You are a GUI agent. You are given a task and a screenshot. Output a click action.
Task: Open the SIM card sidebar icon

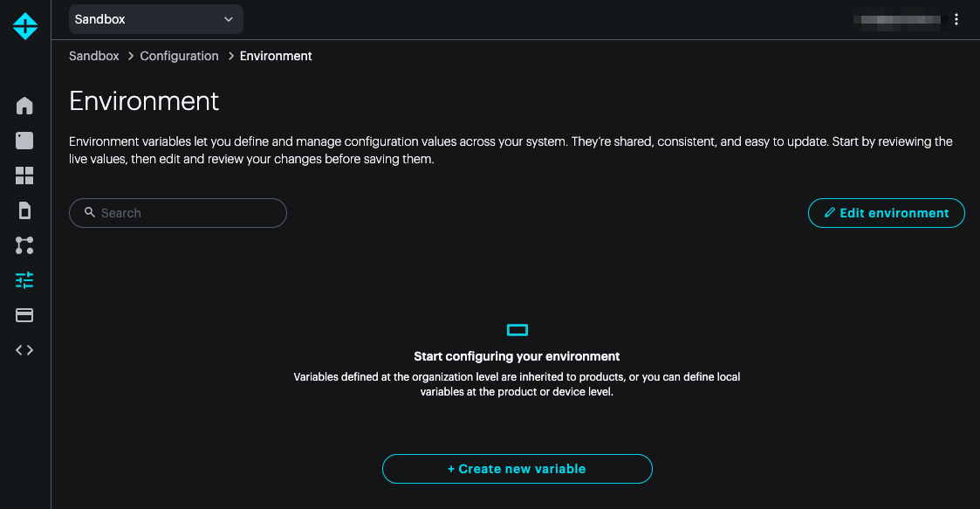(x=24, y=210)
